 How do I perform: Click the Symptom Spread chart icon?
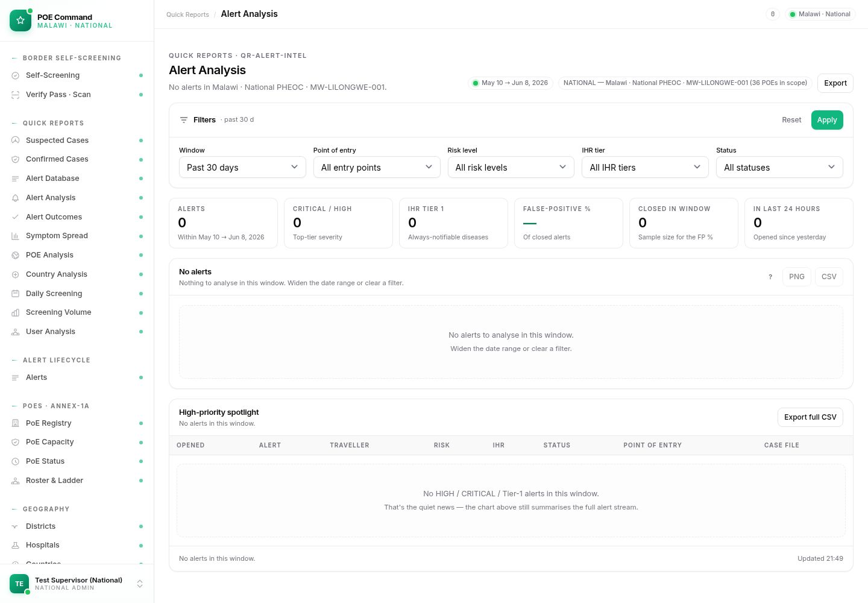coord(16,236)
